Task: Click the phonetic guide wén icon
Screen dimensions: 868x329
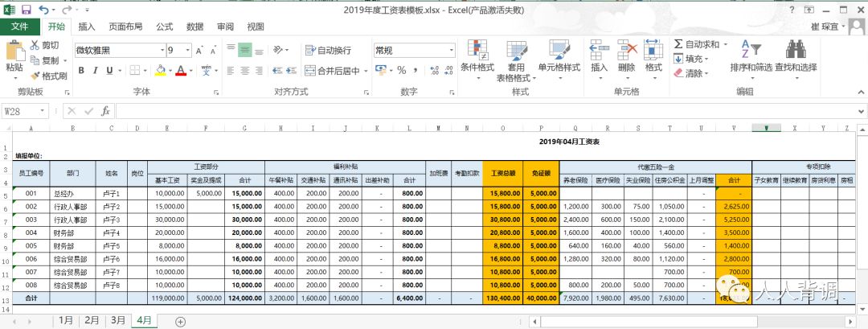Action: pyautogui.click(x=206, y=70)
